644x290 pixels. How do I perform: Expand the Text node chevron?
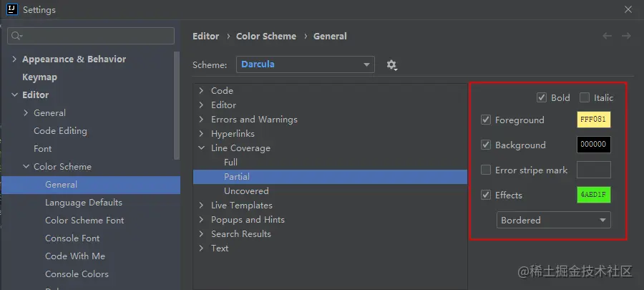pos(201,248)
